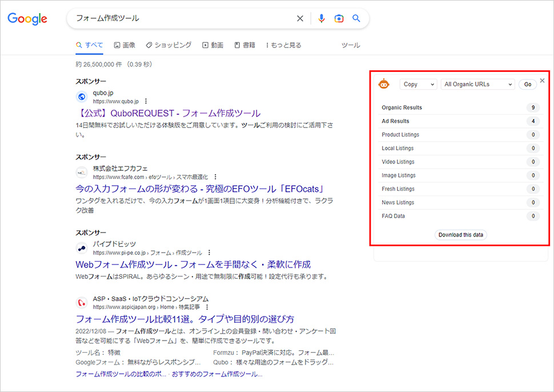This screenshot has width=554, height=392.
Task: Open the All Organic URLs dropdown
Action: (x=477, y=84)
